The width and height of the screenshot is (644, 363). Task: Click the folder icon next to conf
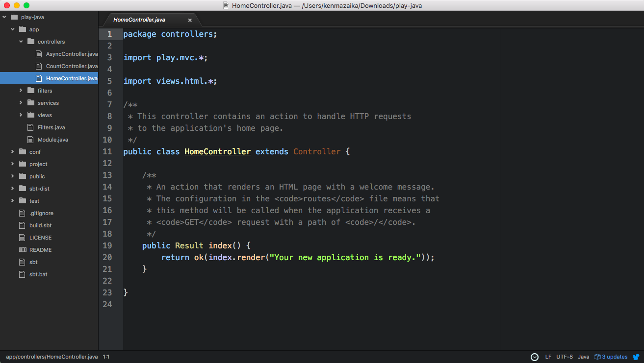click(22, 152)
